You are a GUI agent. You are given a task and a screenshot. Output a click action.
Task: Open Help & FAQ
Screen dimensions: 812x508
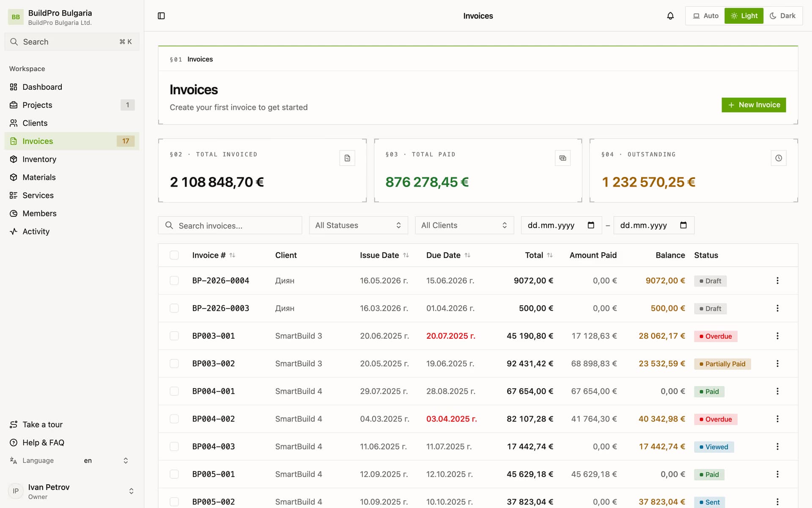(x=72, y=442)
